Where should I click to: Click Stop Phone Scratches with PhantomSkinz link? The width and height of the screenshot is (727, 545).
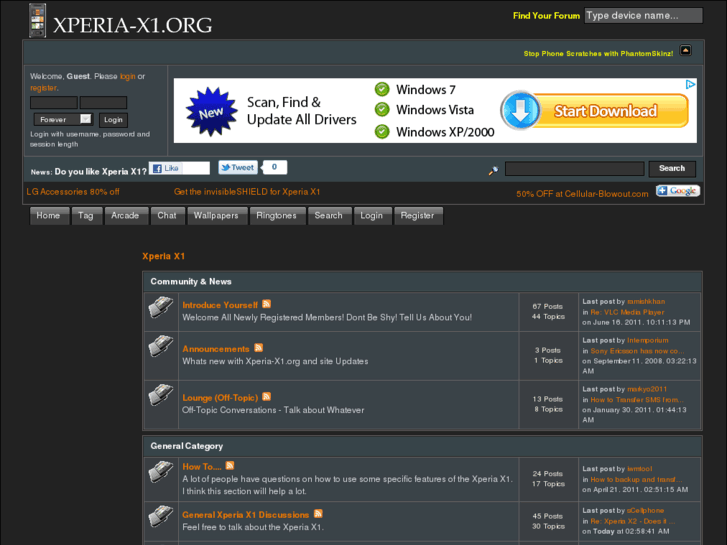(x=598, y=53)
